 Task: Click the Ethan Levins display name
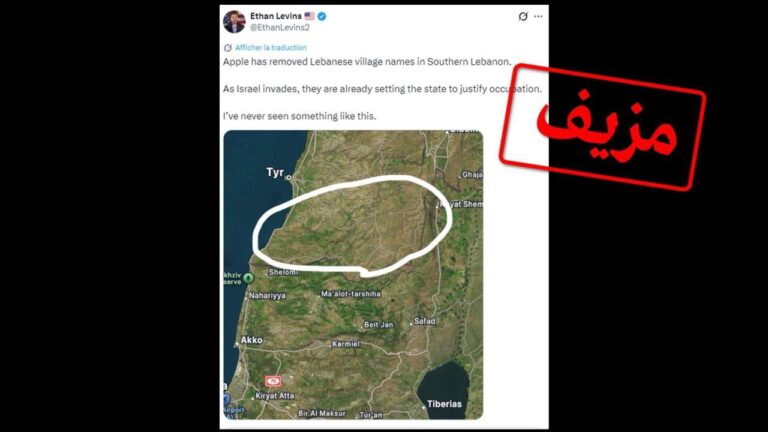(276, 16)
